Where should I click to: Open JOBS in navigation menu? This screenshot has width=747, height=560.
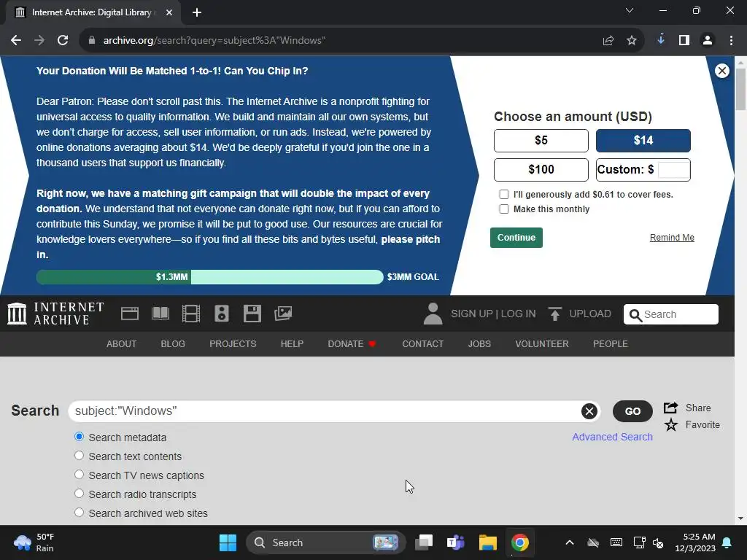point(479,344)
